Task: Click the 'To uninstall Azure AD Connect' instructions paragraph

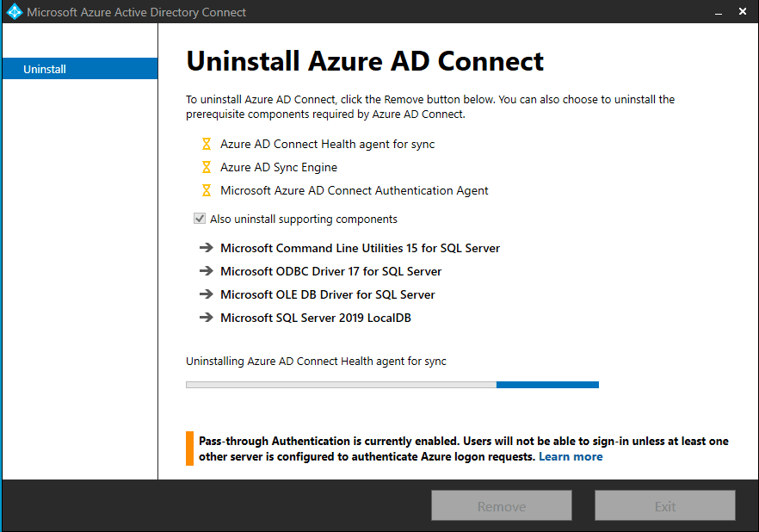Action: pos(430,107)
